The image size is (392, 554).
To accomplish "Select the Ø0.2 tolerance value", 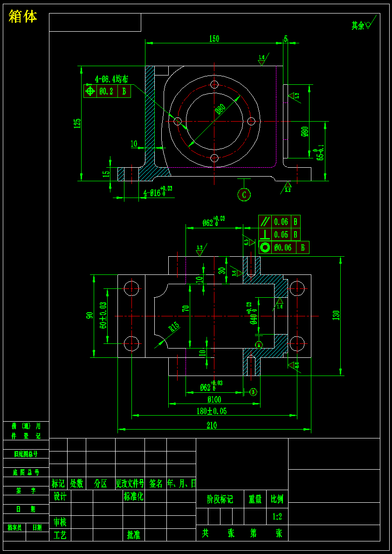I will pyautogui.click(x=106, y=91).
